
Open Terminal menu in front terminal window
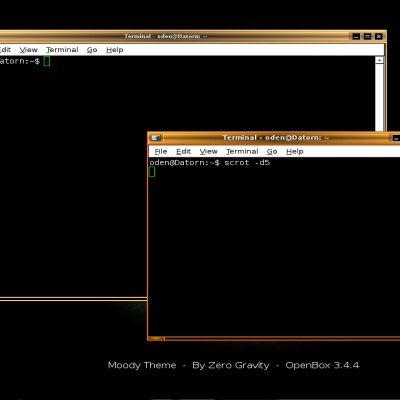coord(242,151)
